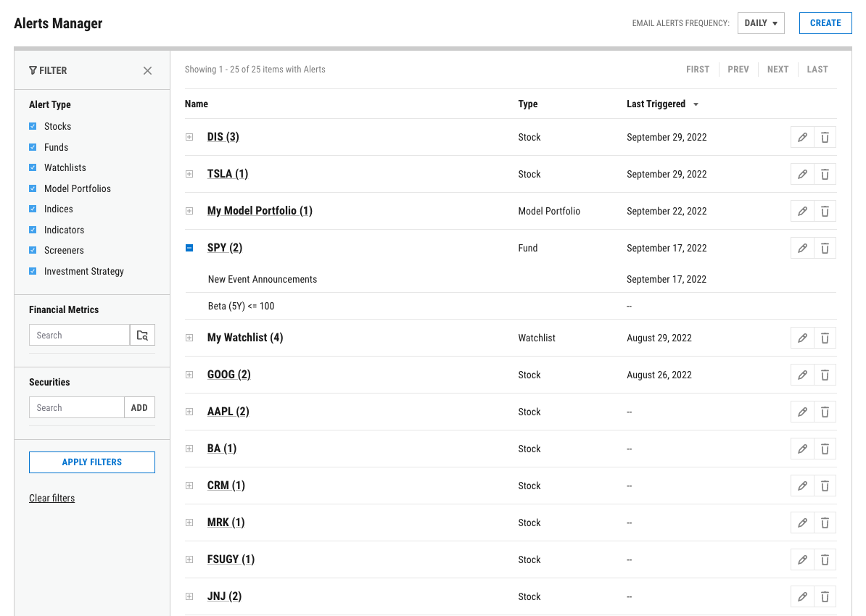Delete the BA alert via trash icon

pos(825,449)
